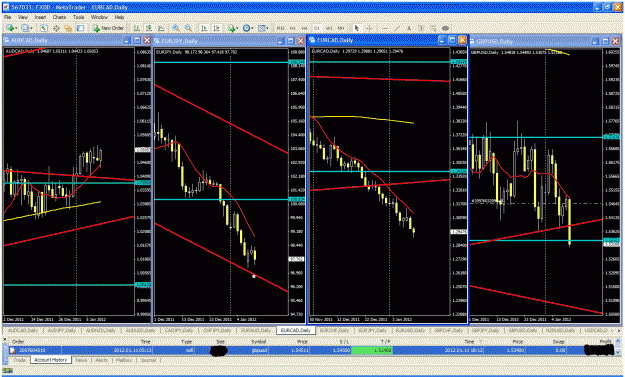Select the trendline drawing tool
625x377 pixels.
click(397, 28)
